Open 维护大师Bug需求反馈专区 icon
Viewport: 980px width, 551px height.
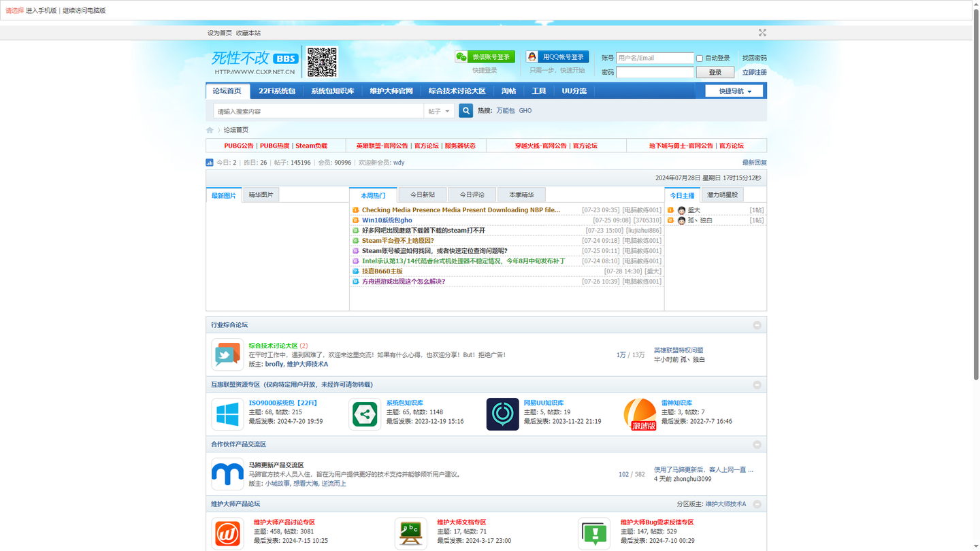(x=594, y=534)
